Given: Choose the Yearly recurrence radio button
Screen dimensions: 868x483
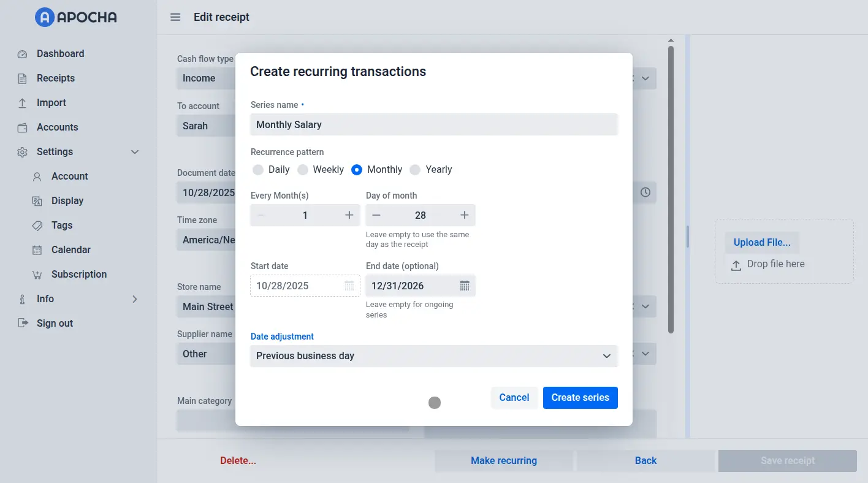Looking at the screenshot, I should 416,170.
